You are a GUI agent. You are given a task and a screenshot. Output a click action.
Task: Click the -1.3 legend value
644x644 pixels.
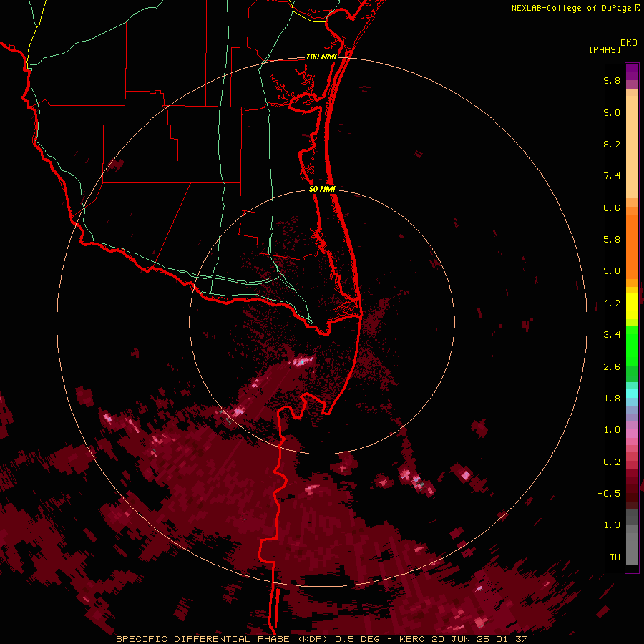coord(609,525)
